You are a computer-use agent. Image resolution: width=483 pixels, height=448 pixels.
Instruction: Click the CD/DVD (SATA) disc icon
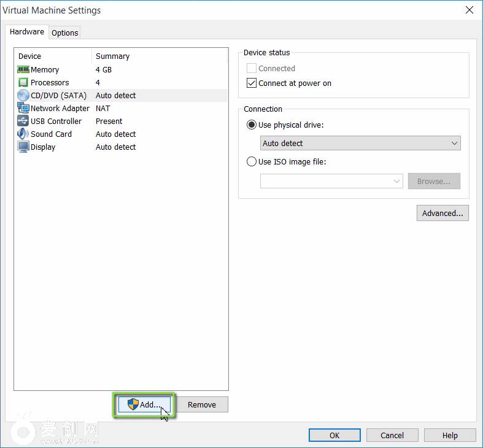[23, 96]
